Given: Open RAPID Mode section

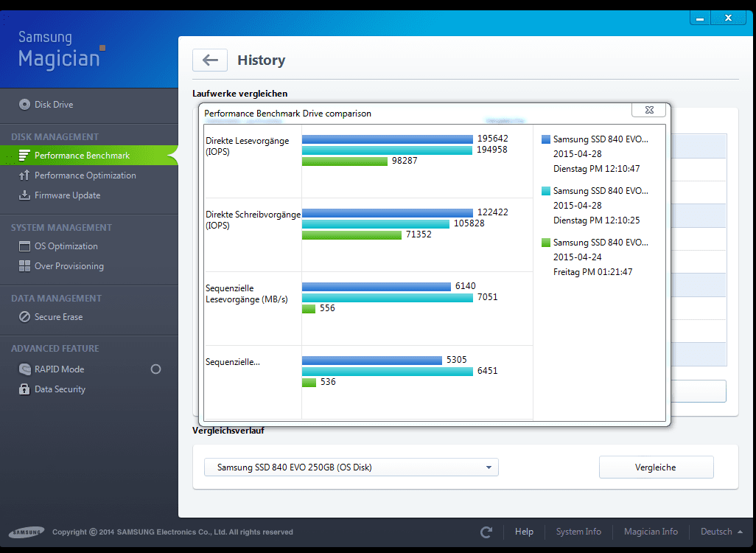Looking at the screenshot, I should pos(59,369).
